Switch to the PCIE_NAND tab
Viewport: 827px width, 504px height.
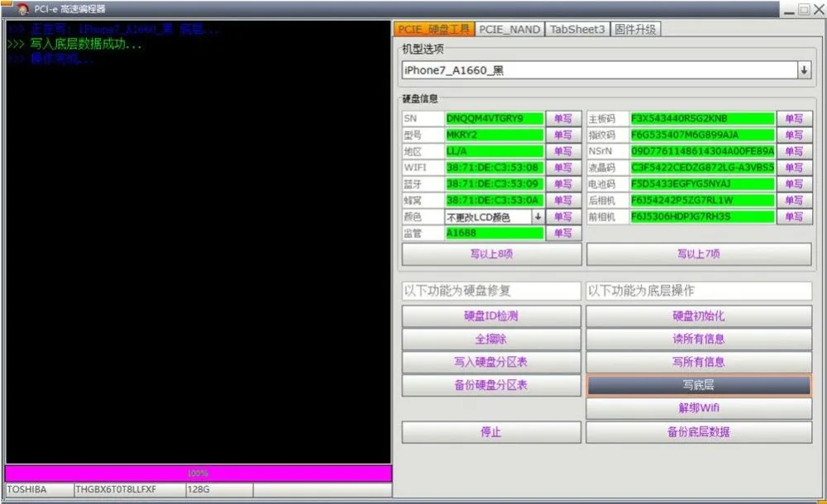coord(509,30)
